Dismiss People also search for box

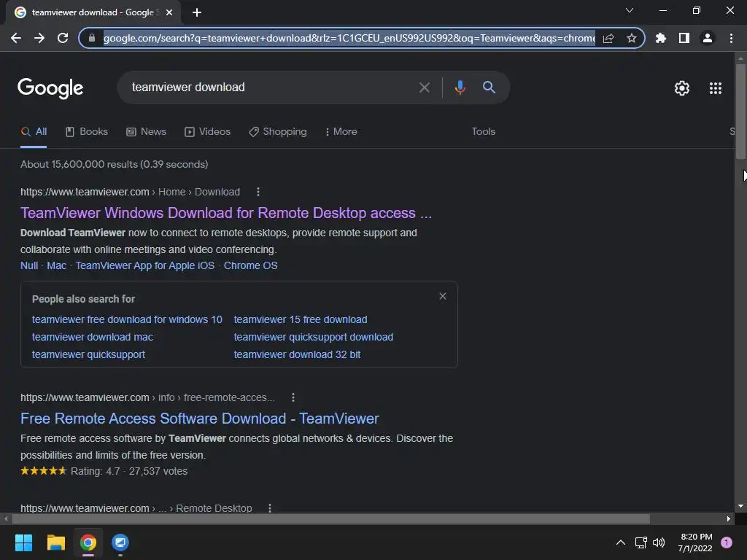443,296
